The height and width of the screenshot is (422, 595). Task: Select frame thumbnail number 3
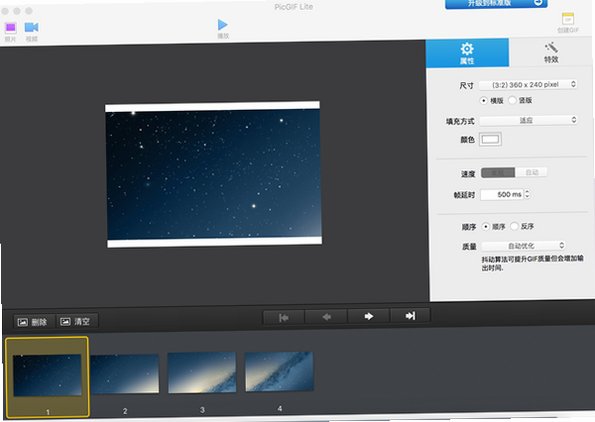(x=202, y=372)
